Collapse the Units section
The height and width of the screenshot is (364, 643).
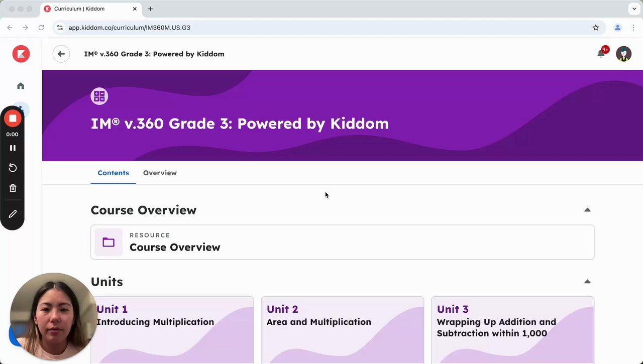point(587,282)
